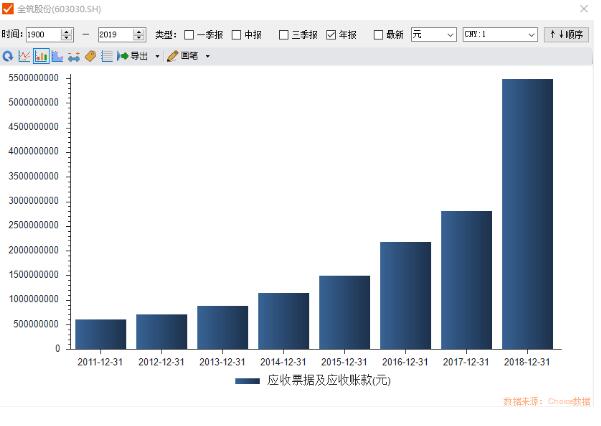Click the 导出 export button
The width and height of the screenshot is (601, 426).
(x=133, y=56)
